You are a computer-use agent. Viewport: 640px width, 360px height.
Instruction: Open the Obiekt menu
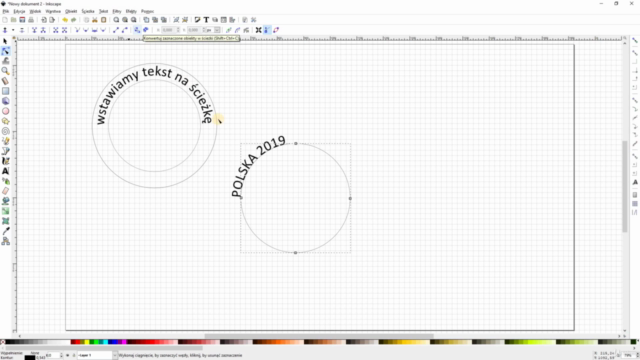[71, 11]
